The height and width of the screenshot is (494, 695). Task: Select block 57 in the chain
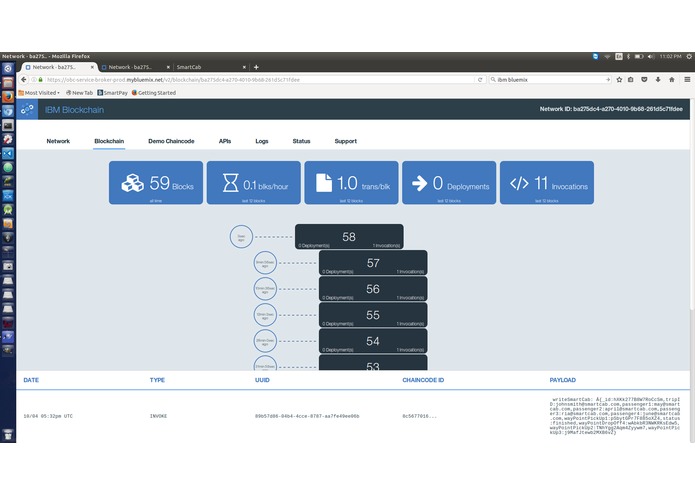coord(373,263)
